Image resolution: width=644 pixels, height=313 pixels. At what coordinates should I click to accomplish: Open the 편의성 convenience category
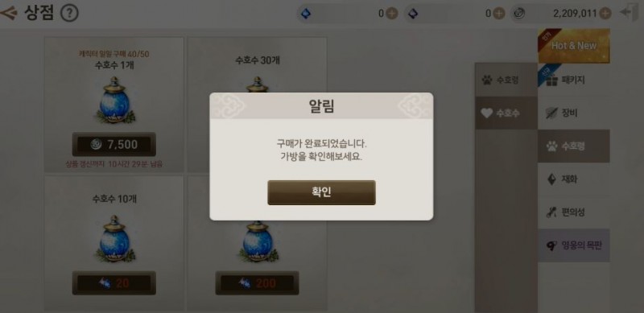(574, 212)
